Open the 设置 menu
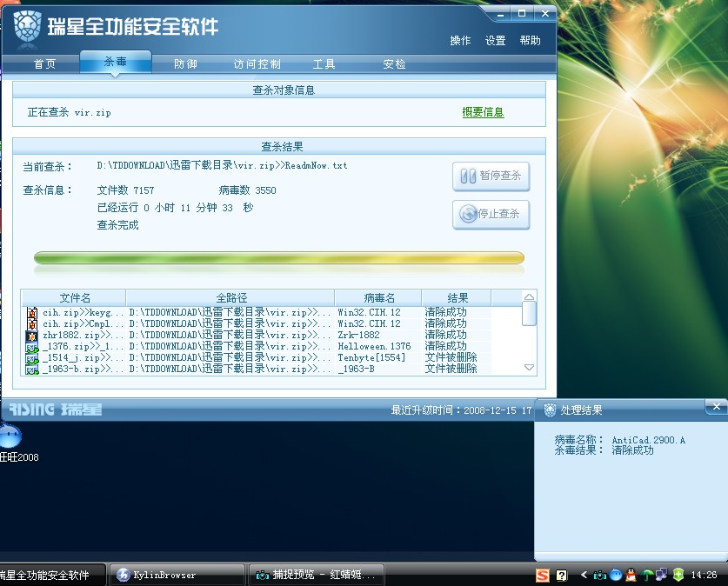The image size is (728, 586). point(495,41)
